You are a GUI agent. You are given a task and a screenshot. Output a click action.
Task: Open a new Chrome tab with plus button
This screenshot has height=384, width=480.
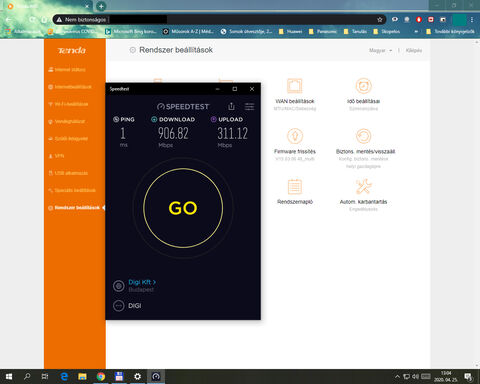(x=101, y=6)
